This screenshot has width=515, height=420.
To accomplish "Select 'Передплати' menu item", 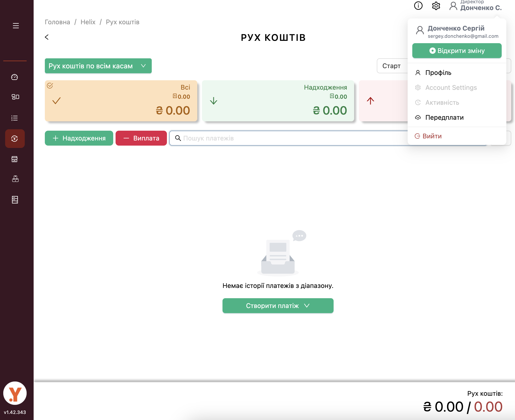I will (444, 118).
